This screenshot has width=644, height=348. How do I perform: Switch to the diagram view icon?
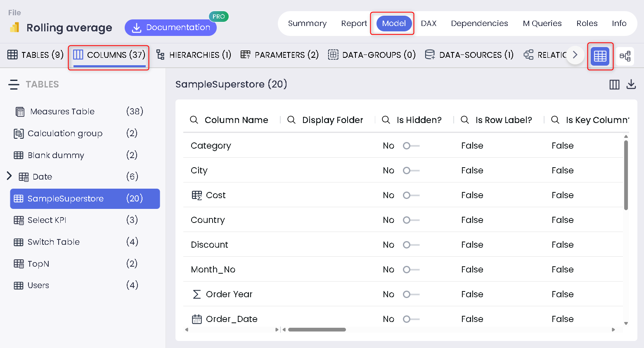pos(625,56)
